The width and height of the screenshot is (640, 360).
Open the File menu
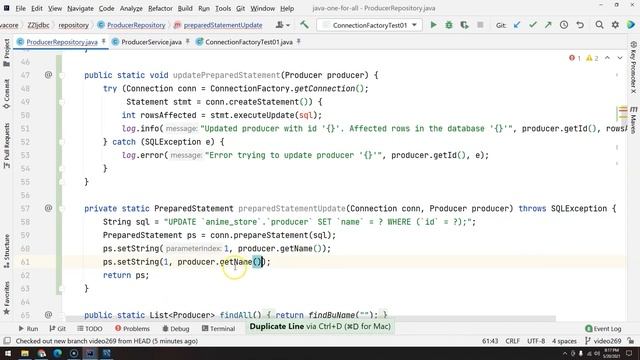[20, 8]
